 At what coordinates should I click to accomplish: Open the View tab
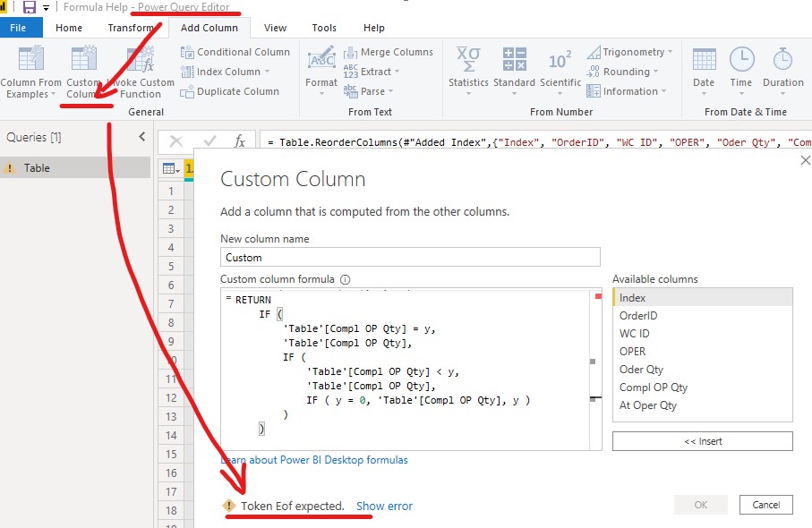[x=275, y=28]
